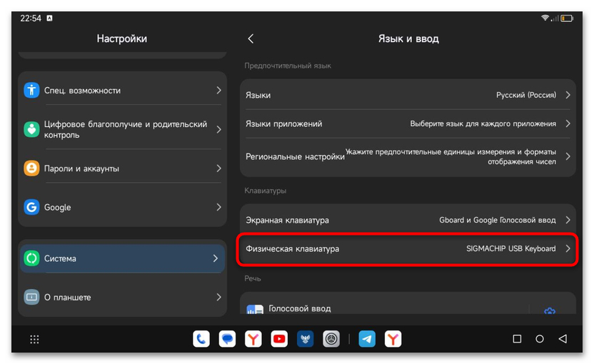
Task: Open the app drawer grid icon
Action: click(34, 339)
